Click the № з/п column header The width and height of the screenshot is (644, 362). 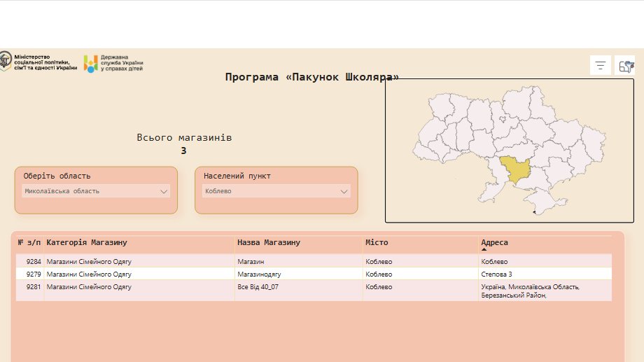(x=29, y=242)
